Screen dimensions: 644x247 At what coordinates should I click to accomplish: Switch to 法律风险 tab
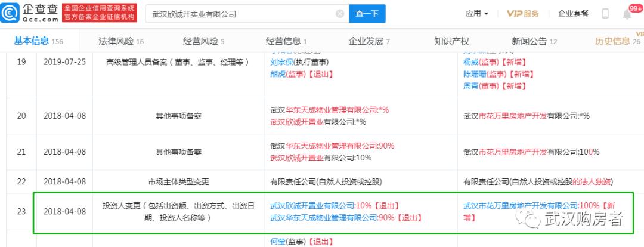click(x=121, y=41)
